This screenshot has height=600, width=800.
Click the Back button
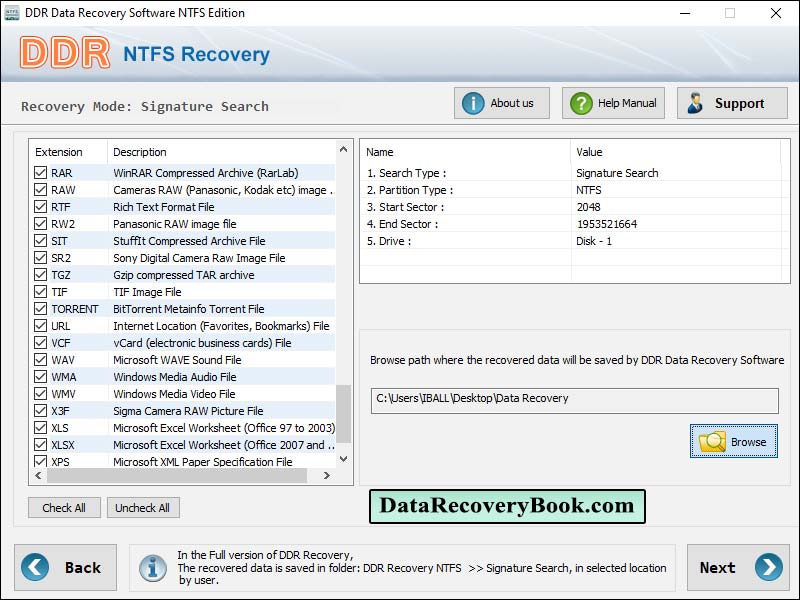tap(67, 568)
